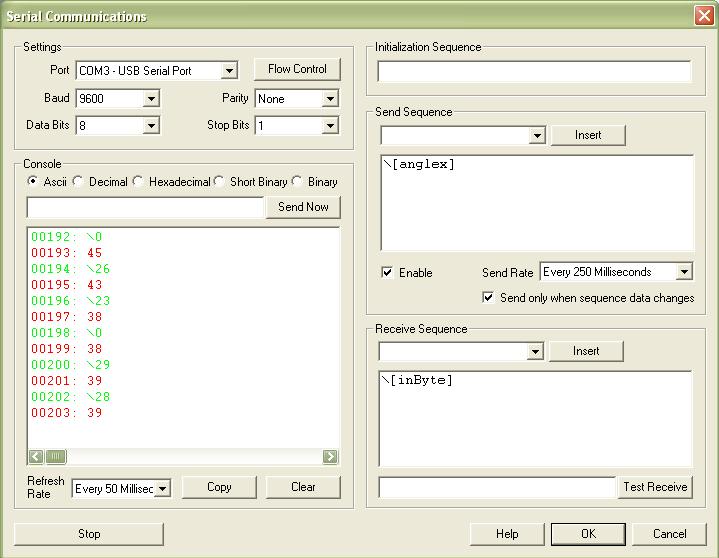The width and height of the screenshot is (719, 558).
Task: Clear the console output
Action: [x=303, y=487]
